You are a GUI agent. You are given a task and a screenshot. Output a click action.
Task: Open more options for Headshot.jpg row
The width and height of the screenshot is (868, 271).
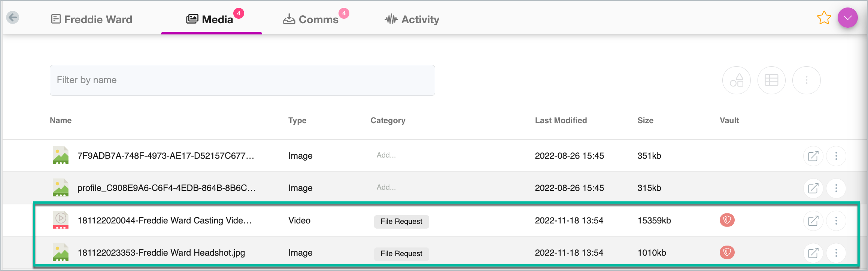pyautogui.click(x=836, y=253)
